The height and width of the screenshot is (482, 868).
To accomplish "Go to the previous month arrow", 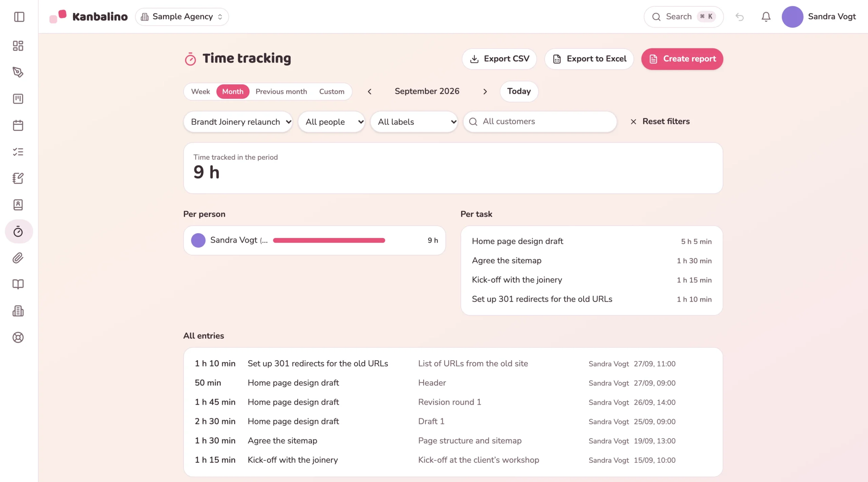I will tap(370, 92).
